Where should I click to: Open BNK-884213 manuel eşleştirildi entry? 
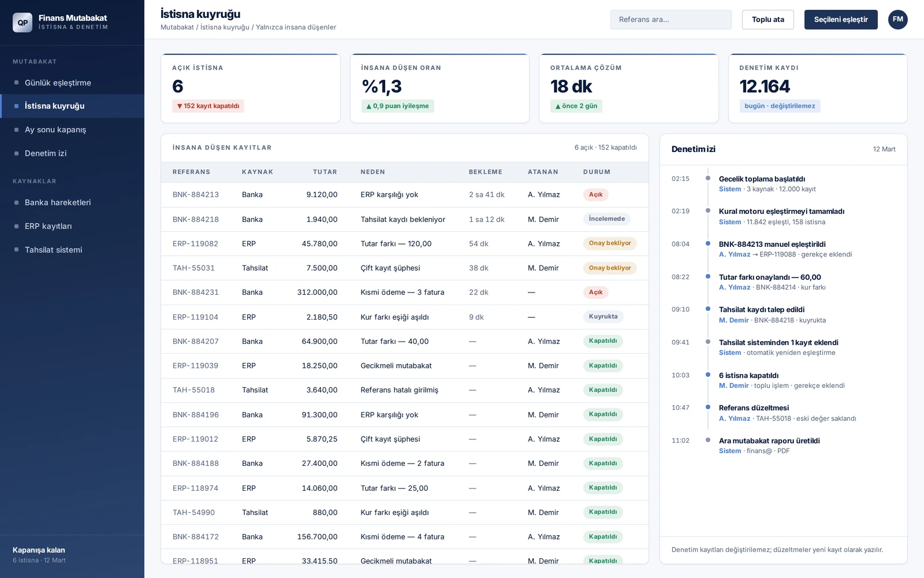[772, 244]
